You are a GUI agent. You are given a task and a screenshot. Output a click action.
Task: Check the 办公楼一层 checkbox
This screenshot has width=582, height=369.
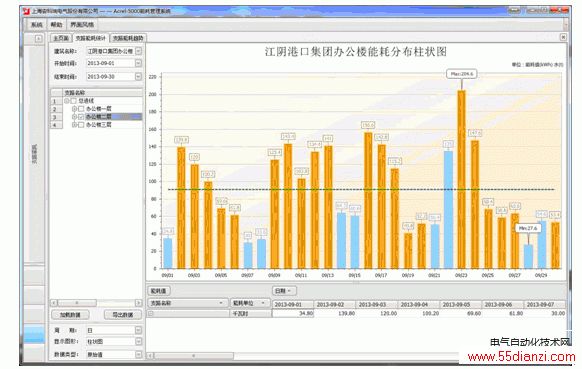[x=81, y=109]
